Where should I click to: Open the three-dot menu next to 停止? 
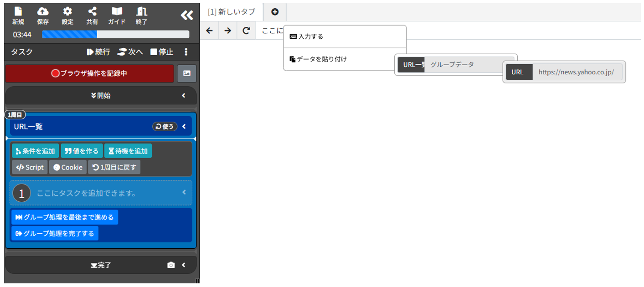pos(185,52)
